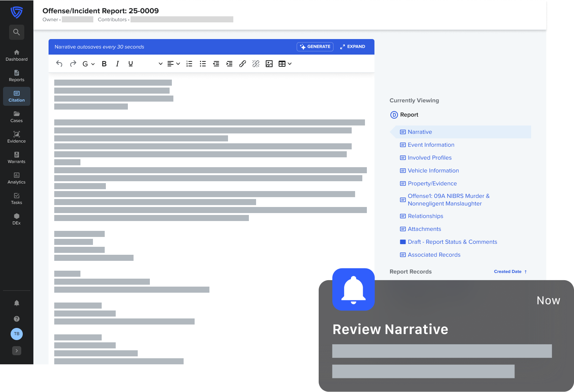Open the text alignment dropdown

point(173,64)
